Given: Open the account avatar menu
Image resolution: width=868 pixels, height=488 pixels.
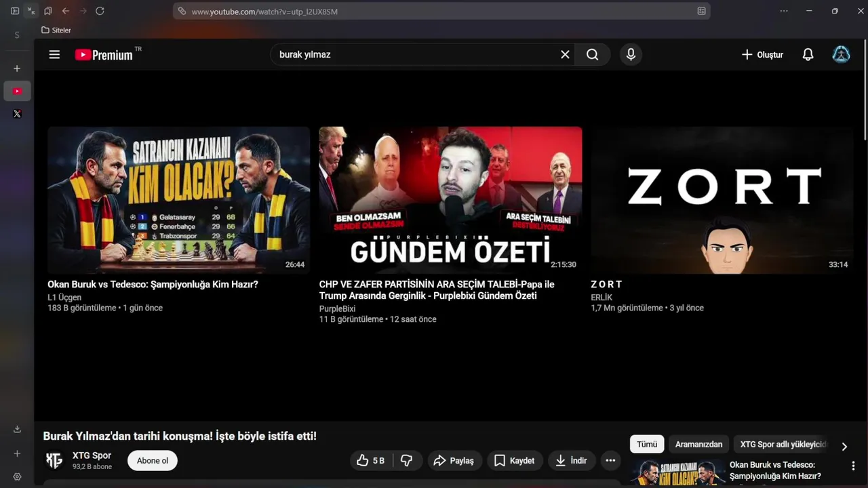Looking at the screenshot, I should pyautogui.click(x=841, y=55).
